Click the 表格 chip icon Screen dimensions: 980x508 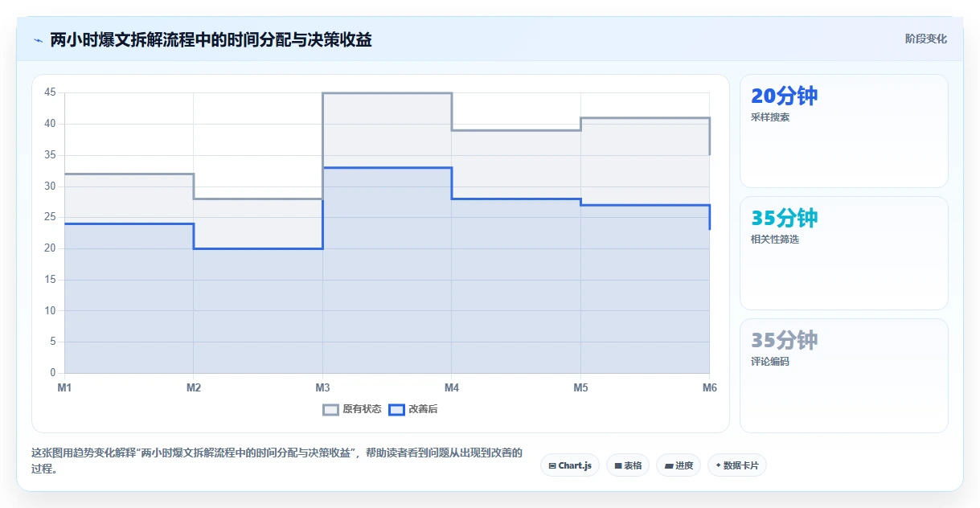(618, 465)
